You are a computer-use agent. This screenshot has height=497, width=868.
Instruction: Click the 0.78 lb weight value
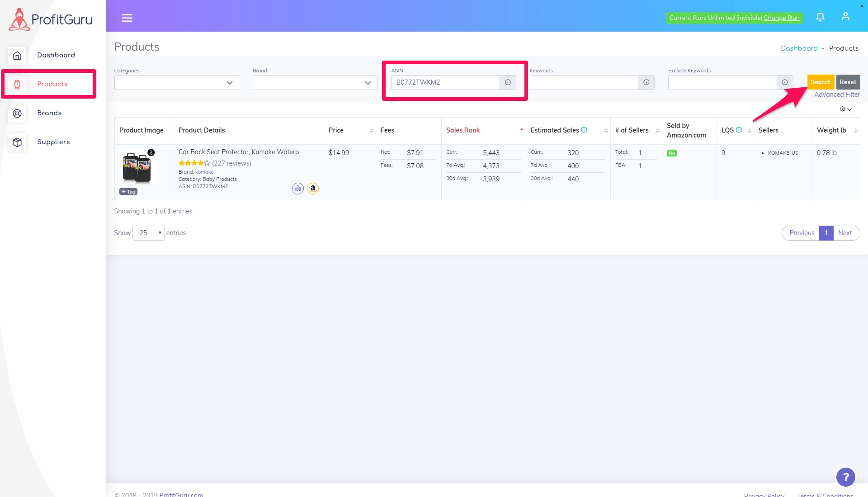coord(826,153)
